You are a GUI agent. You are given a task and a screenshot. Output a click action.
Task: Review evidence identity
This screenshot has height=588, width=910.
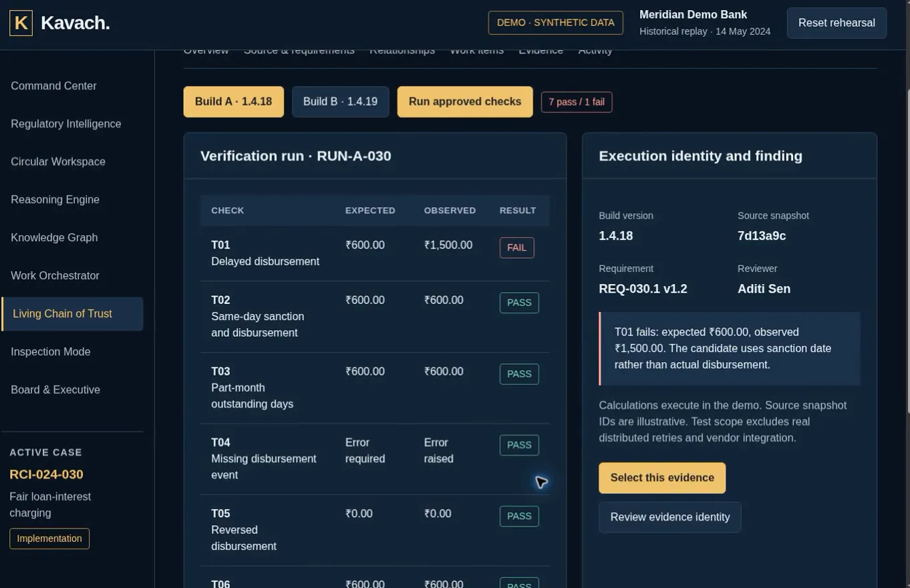[670, 517]
